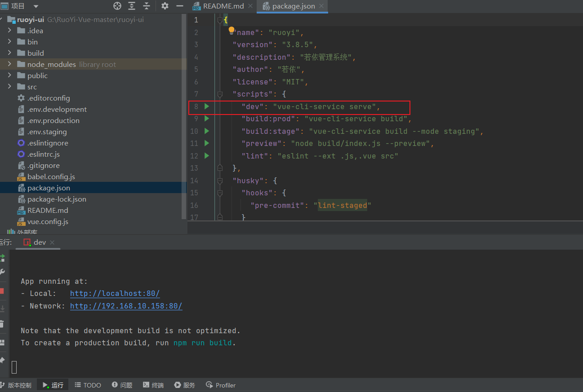The image size is (583, 392).
Task: Select .env.development file
Action: pos(57,109)
